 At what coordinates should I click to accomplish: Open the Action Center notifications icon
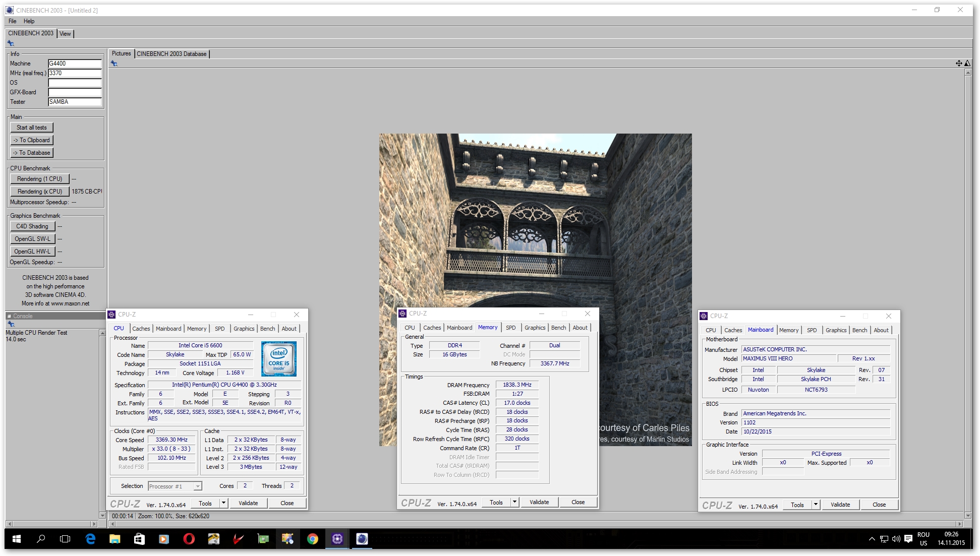908,539
